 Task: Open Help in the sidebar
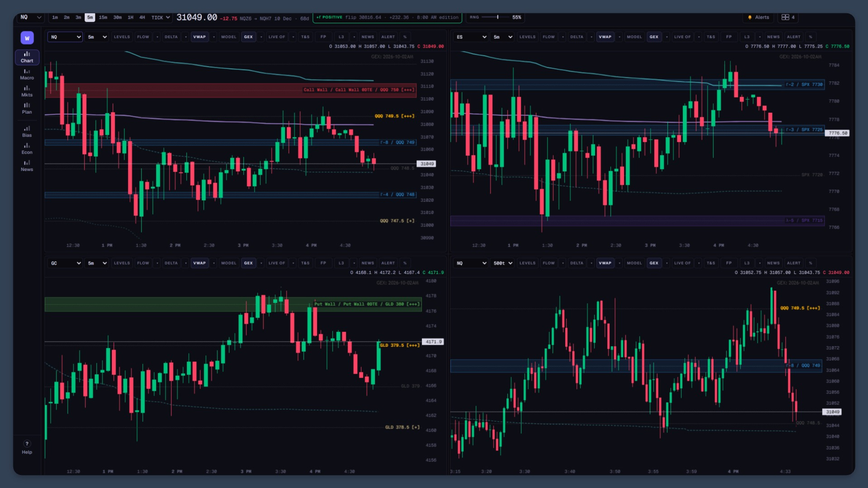27,447
